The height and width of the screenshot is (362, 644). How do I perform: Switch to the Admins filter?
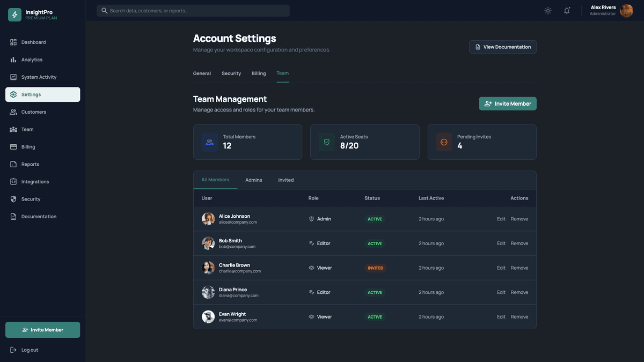(x=253, y=180)
